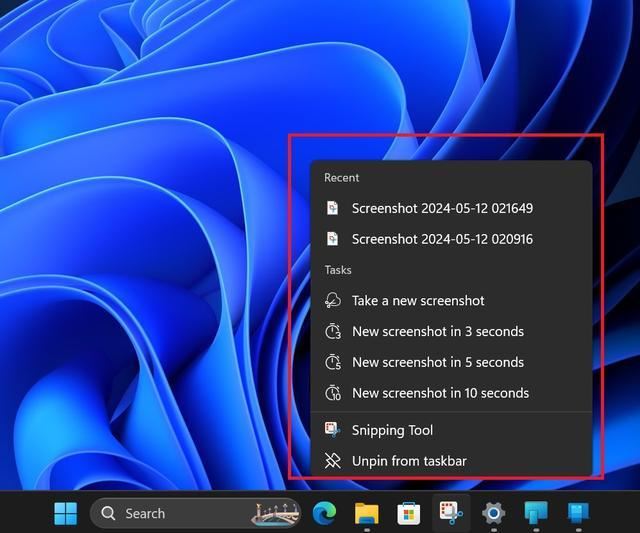This screenshot has height=533, width=640.
Task: Click the second-to-last taskbar app icon
Action: [536, 513]
